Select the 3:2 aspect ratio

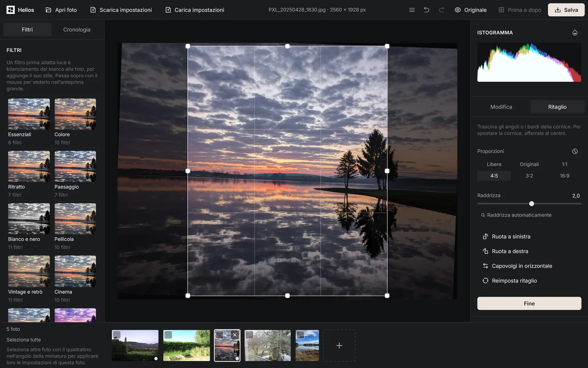tap(529, 176)
